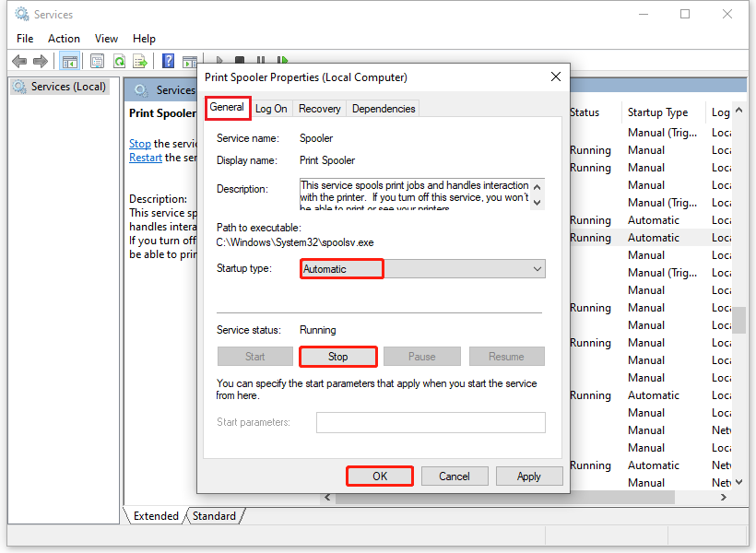Click horizontal scrollbar right arrow
Viewport: 756px width, 553px height.
tap(723, 497)
